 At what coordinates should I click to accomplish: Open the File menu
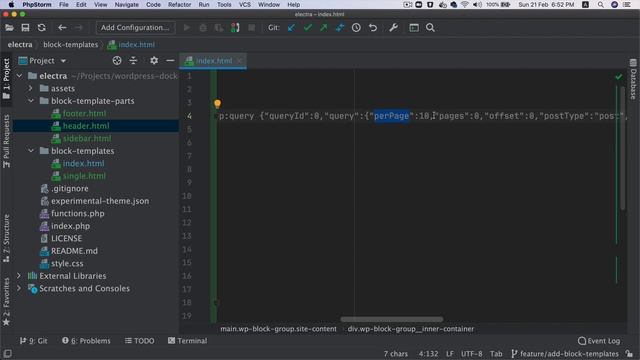click(x=64, y=4)
